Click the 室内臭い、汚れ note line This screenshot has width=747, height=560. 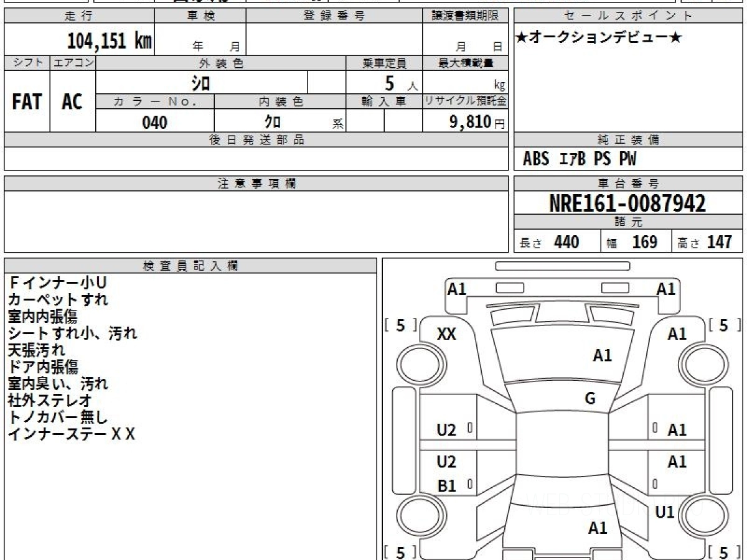(x=58, y=384)
